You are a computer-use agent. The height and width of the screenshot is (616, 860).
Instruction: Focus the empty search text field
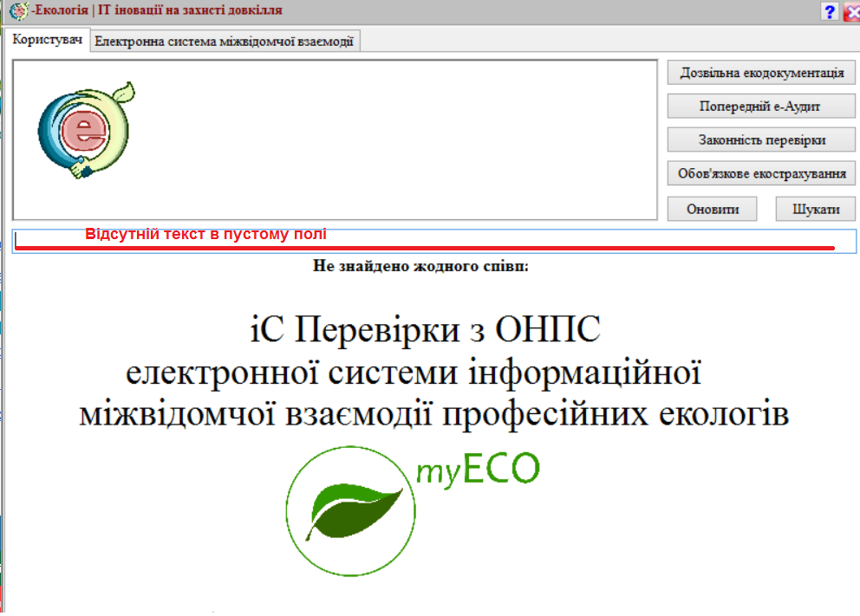tap(433, 241)
